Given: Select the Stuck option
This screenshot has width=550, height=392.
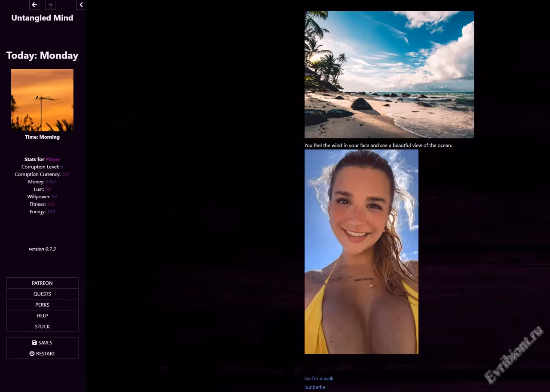Looking at the screenshot, I should [42, 326].
